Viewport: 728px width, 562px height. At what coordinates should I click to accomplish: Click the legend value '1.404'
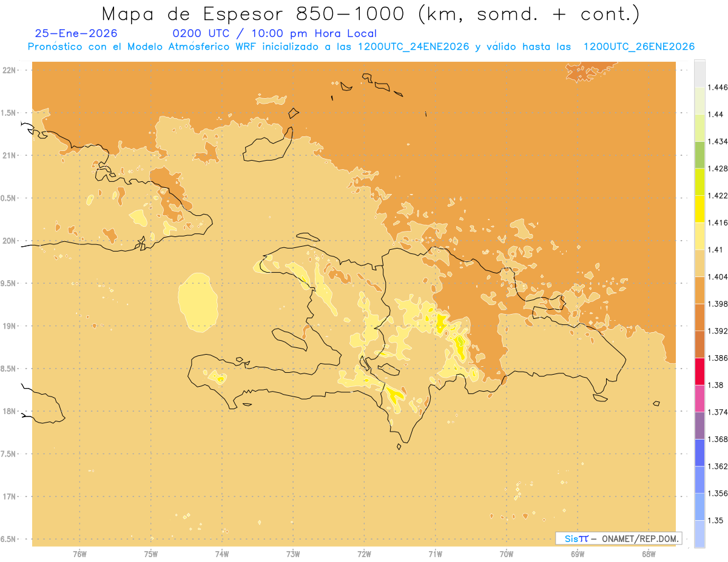[718, 276]
